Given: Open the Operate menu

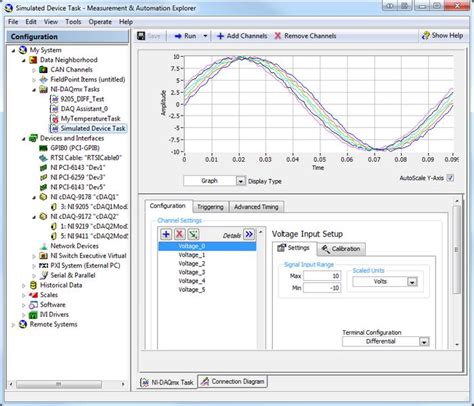Looking at the screenshot, I should (100, 22).
